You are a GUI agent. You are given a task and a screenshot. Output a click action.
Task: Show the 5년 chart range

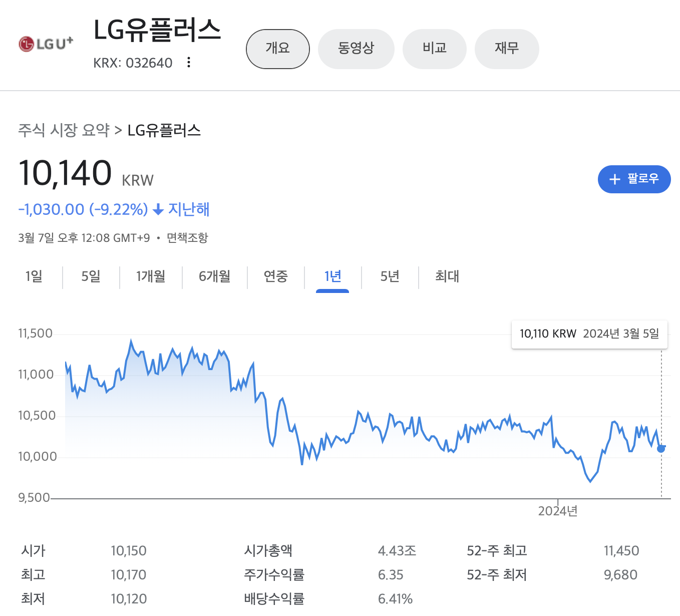pyautogui.click(x=390, y=276)
